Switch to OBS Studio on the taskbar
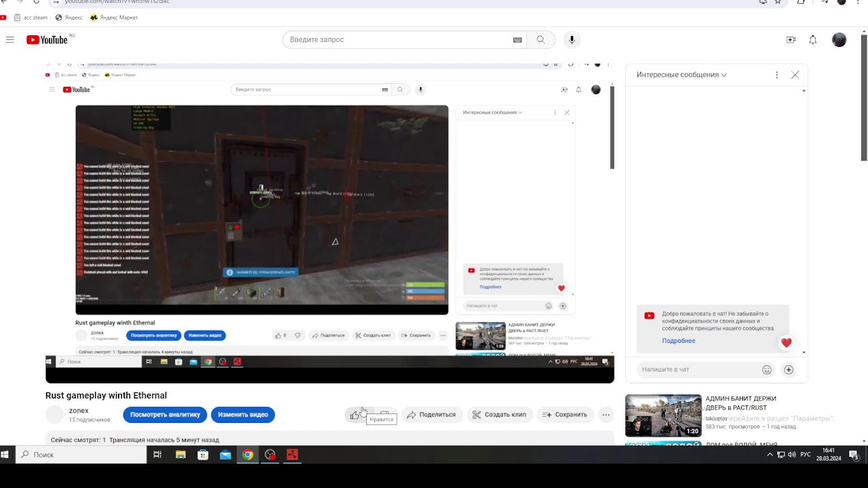868x488 pixels. pos(270,455)
